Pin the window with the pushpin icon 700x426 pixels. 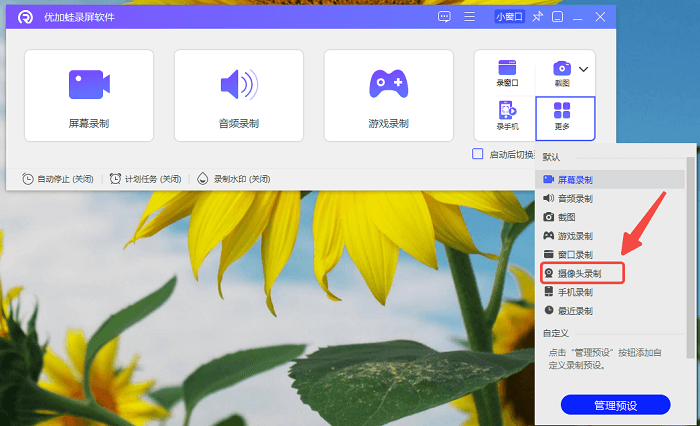pos(537,17)
